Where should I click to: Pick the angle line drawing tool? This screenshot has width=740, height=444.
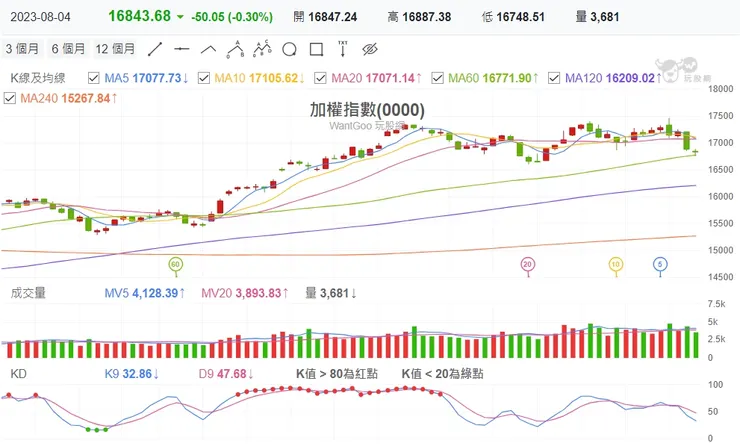(x=208, y=49)
